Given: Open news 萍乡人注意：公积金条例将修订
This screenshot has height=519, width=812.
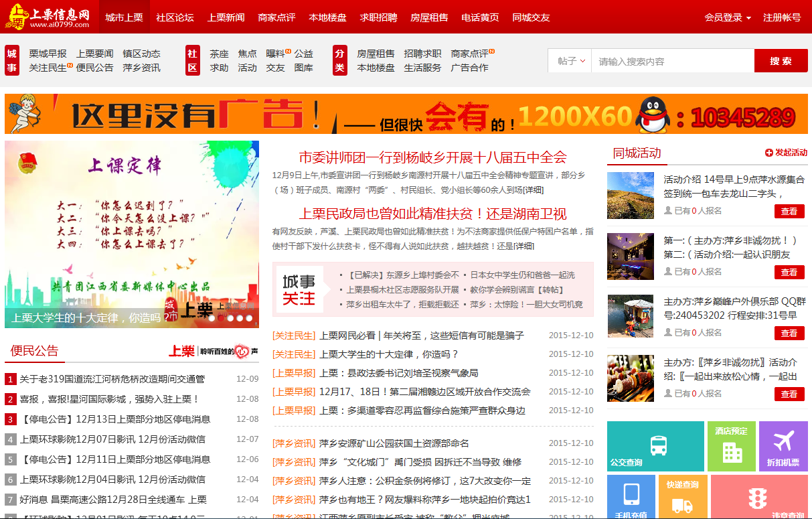Looking at the screenshot, I should point(425,481).
